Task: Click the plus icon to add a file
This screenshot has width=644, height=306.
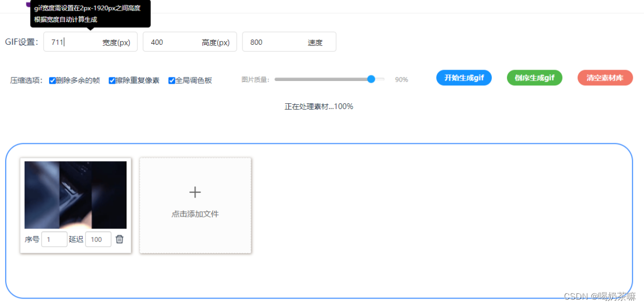Action: pos(195,192)
